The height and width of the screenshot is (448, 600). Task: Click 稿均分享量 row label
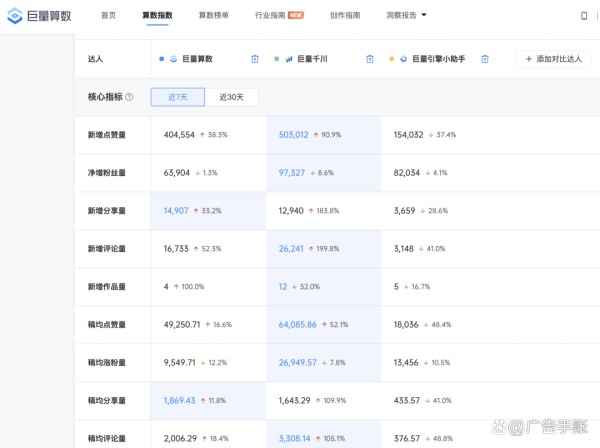coord(107,401)
